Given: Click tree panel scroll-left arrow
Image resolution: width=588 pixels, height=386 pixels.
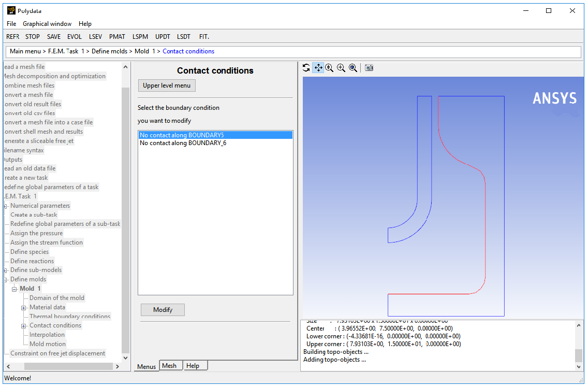Looking at the screenshot, I should [x=8, y=366].
